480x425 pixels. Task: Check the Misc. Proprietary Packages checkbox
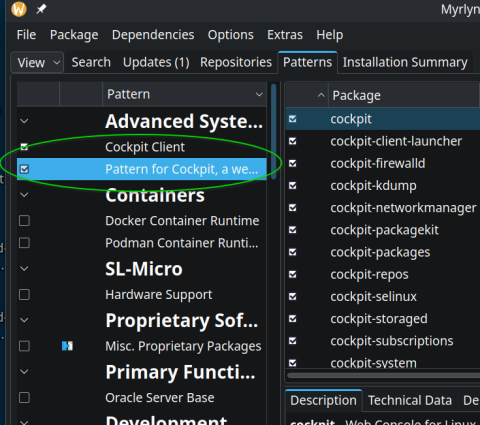(x=24, y=346)
